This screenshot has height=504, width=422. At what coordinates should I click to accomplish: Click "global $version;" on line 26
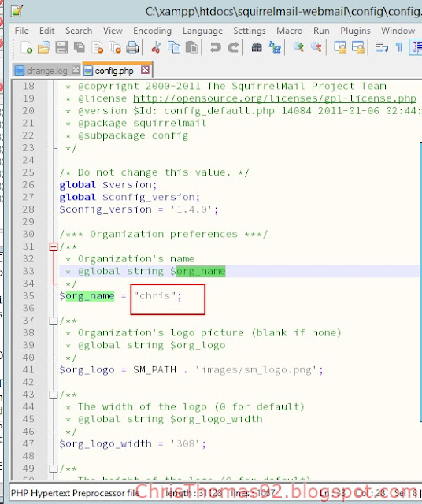(108, 185)
